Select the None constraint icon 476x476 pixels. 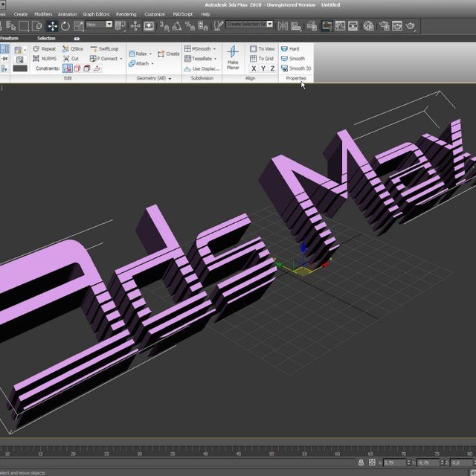(x=68, y=68)
